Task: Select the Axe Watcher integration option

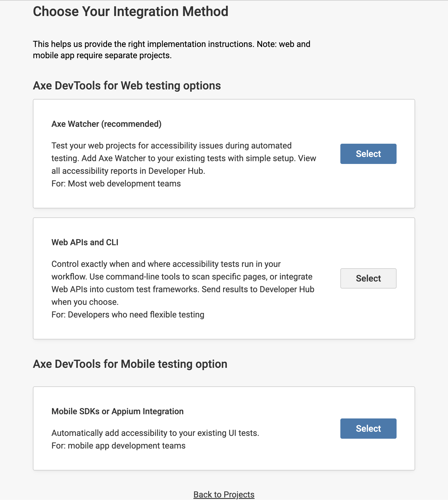Action: [368, 154]
